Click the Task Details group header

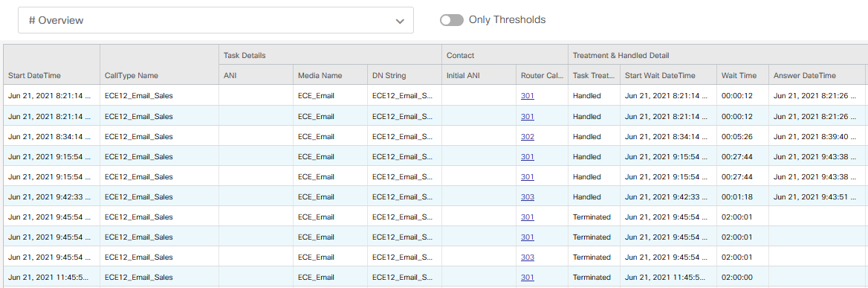[330, 55]
